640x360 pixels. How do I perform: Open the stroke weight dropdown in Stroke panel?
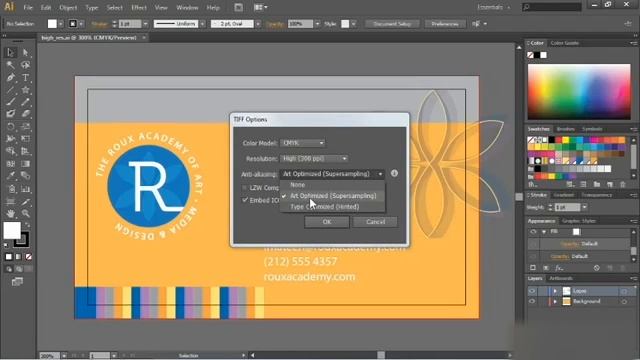tap(584, 207)
